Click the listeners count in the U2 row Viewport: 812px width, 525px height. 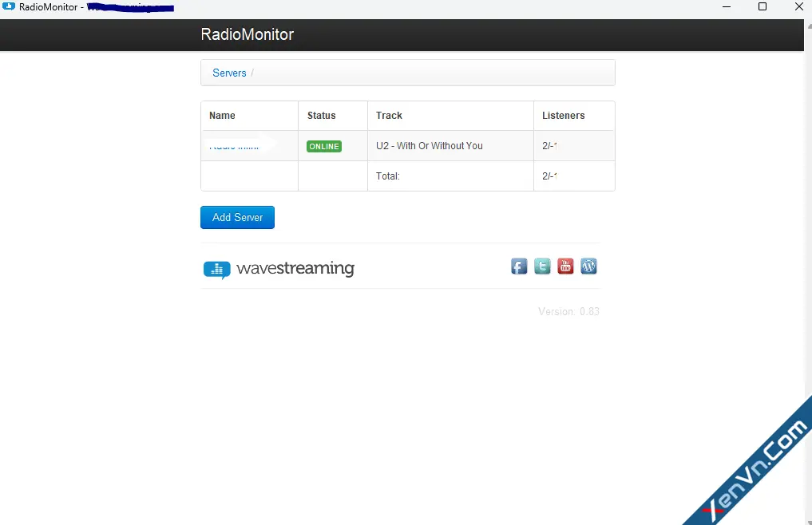click(549, 146)
